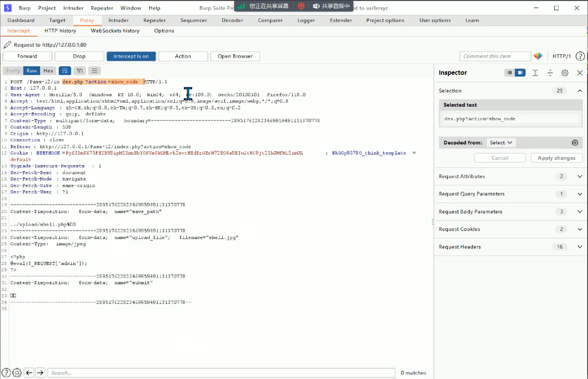The width and height of the screenshot is (588, 379).
Task: Toggle non-printable characters \n button
Action: [x=80, y=71]
